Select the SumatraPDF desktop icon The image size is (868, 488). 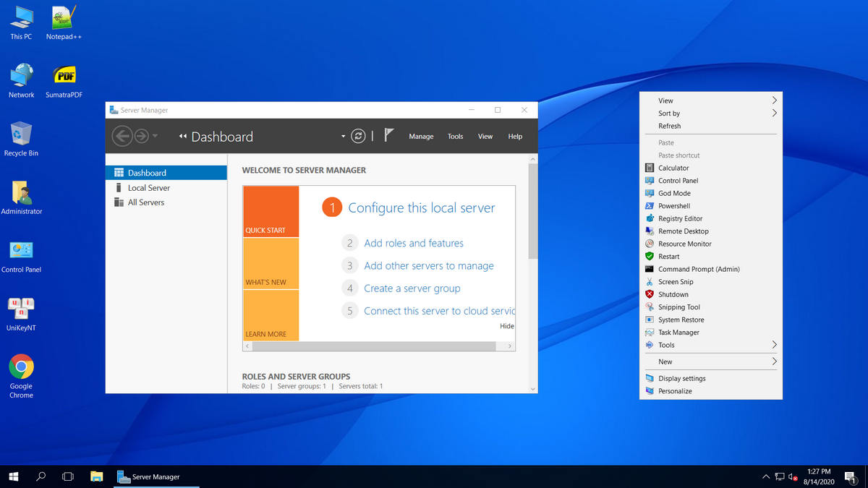coord(64,81)
